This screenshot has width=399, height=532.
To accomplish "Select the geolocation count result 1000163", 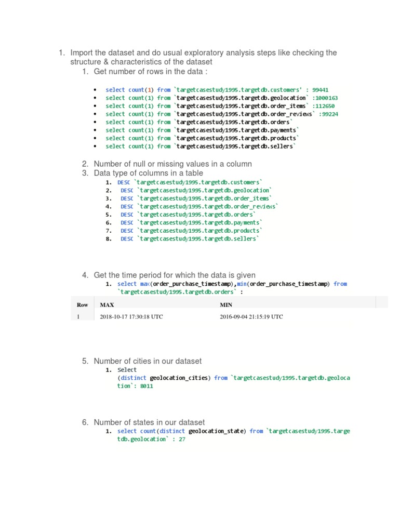I will click(326, 98).
